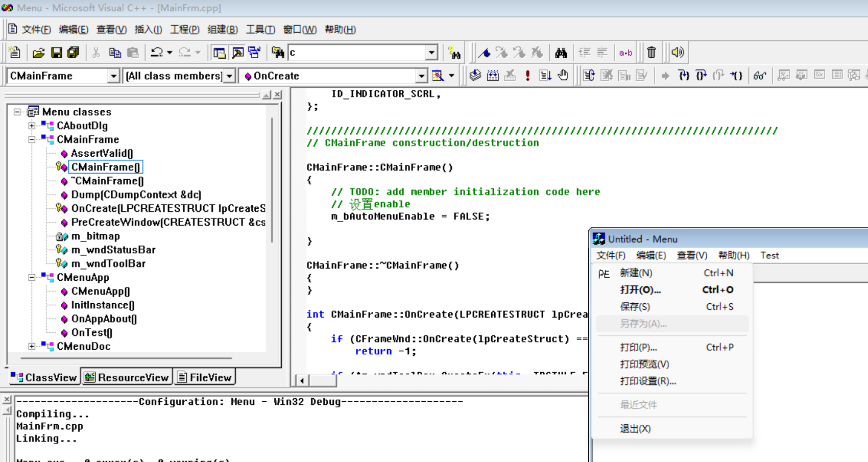Toggle the Output window hammer icon
Viewport: 868px width, 462px height.
coord(237,52)
